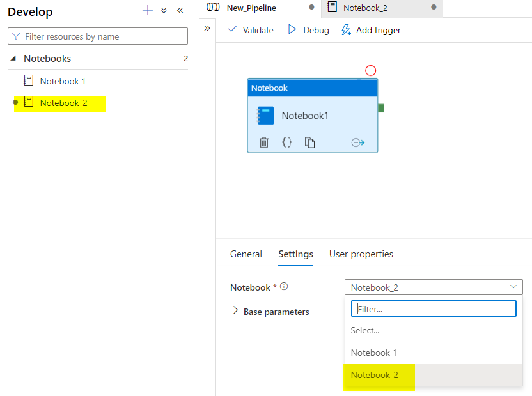Expand the hidden panel with the double-right chevron
This screenshot has height=396, width=532.
(x=207, y=29)
